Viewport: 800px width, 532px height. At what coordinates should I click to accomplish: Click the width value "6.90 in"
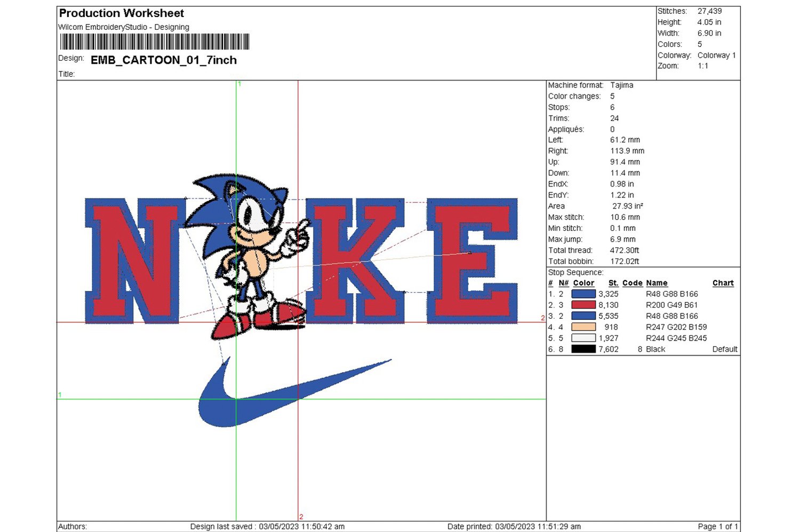(x=709, y=33)
